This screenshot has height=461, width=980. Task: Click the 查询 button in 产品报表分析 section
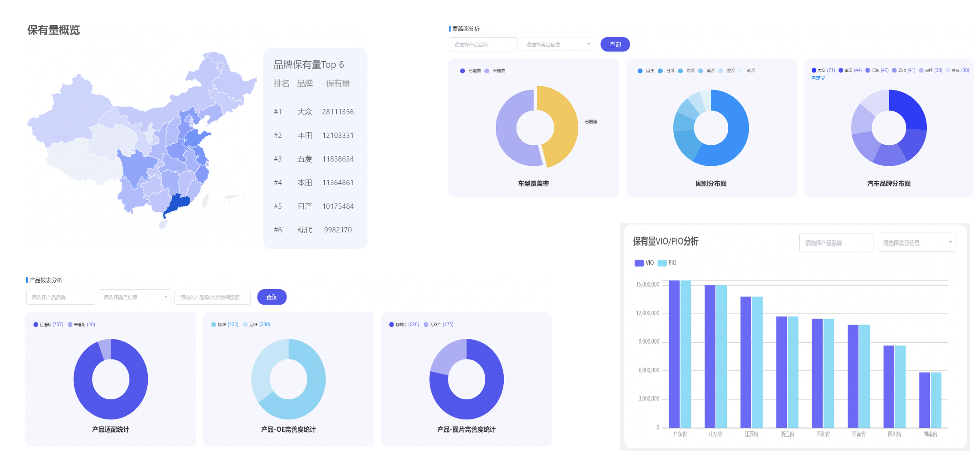tap(272, 297)
